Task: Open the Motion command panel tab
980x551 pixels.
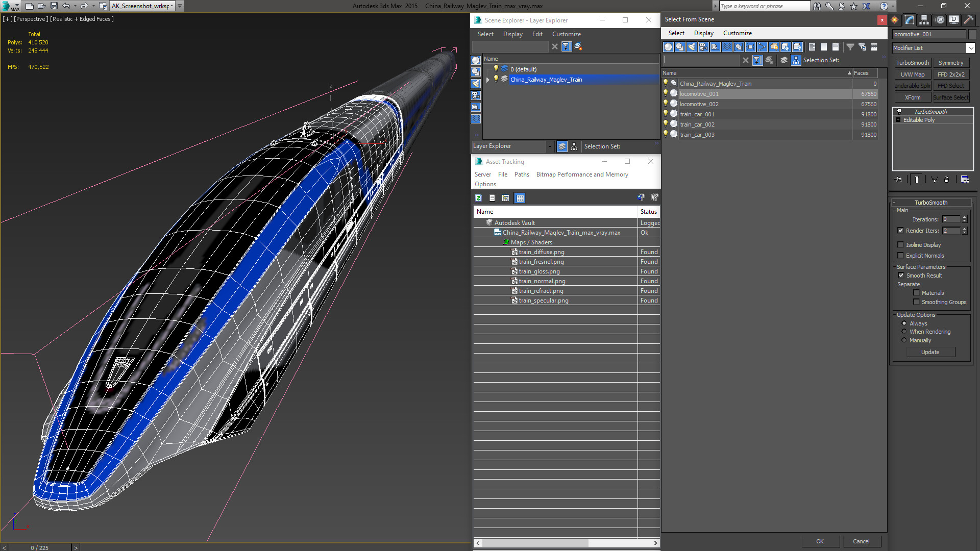Action: (x=940, y=20)
